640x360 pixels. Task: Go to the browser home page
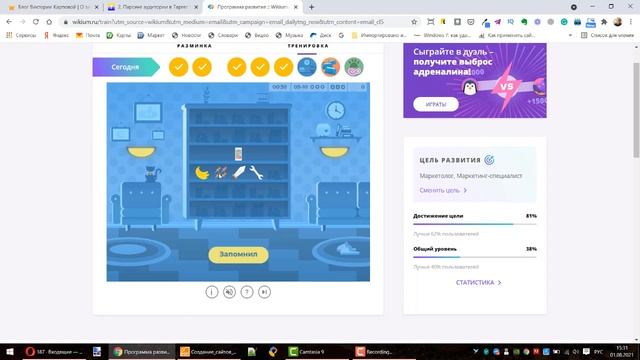click(x=49, y=22)
